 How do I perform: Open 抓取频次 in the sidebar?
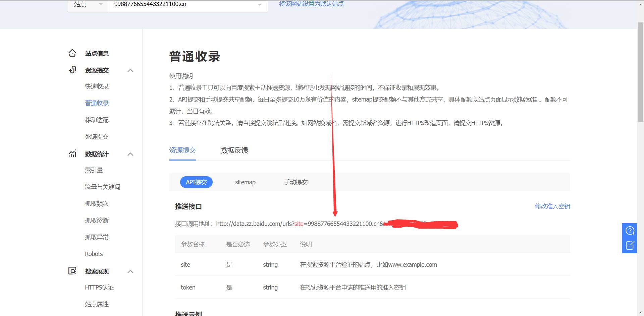click(97, 203)
